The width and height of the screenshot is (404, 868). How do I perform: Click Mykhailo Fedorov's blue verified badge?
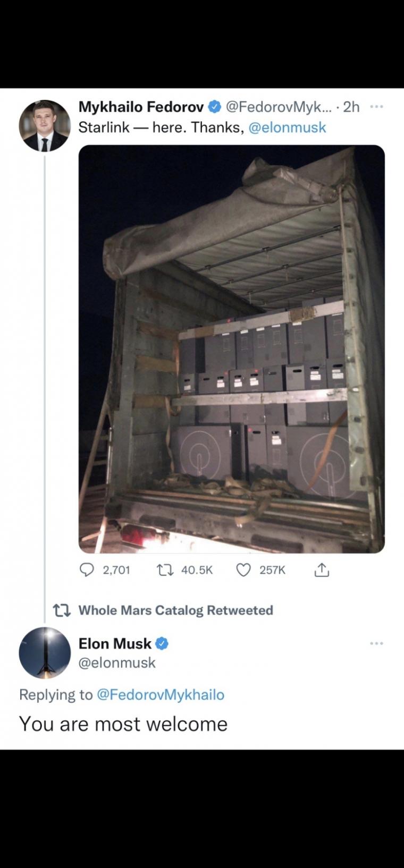[x=214, y=107]
